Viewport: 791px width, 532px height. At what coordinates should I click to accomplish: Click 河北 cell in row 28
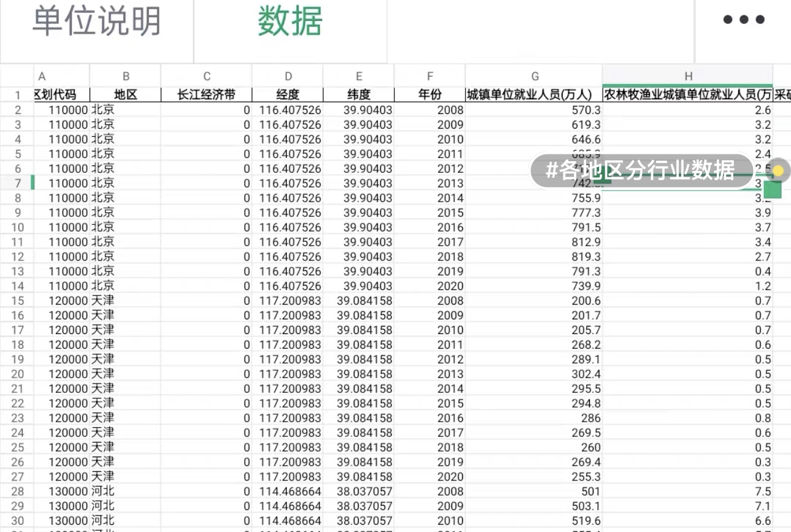pos(126,492)
